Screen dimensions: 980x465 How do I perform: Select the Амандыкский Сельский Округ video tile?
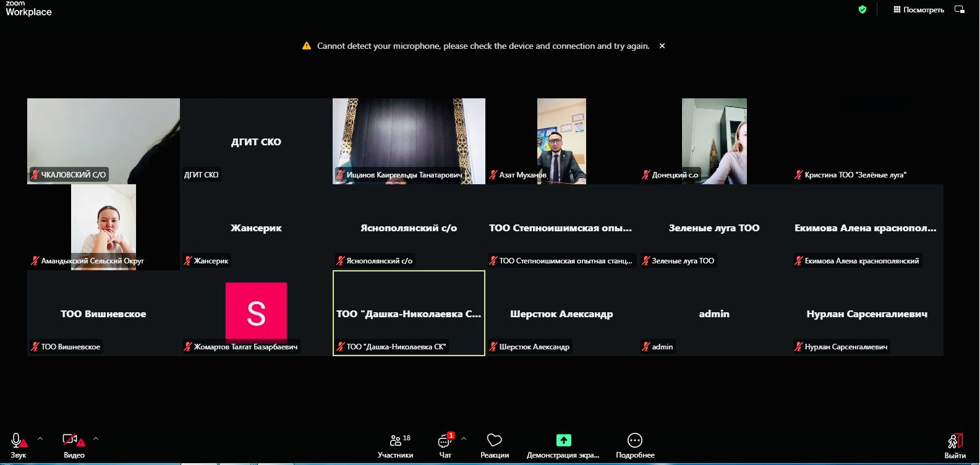point(103,227)
